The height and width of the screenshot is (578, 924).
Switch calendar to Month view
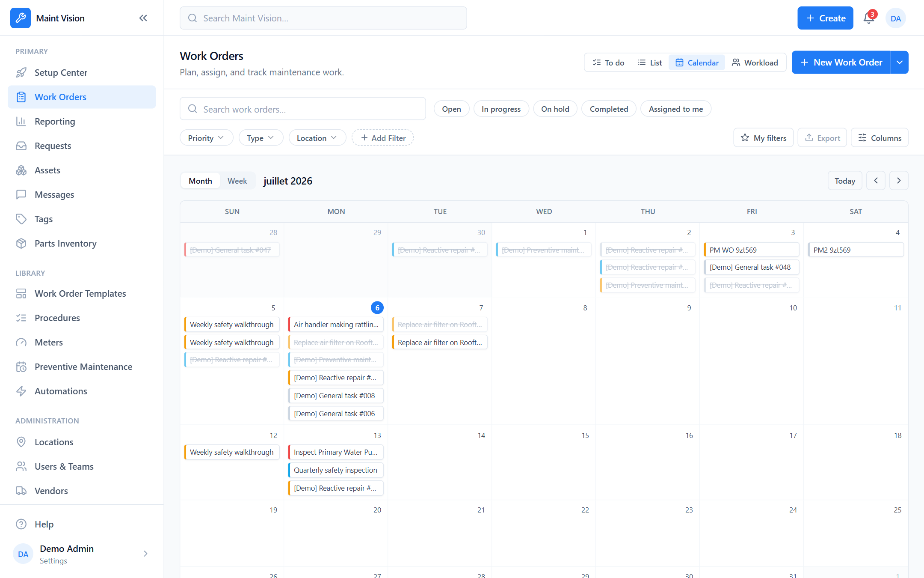coord(200,181)
